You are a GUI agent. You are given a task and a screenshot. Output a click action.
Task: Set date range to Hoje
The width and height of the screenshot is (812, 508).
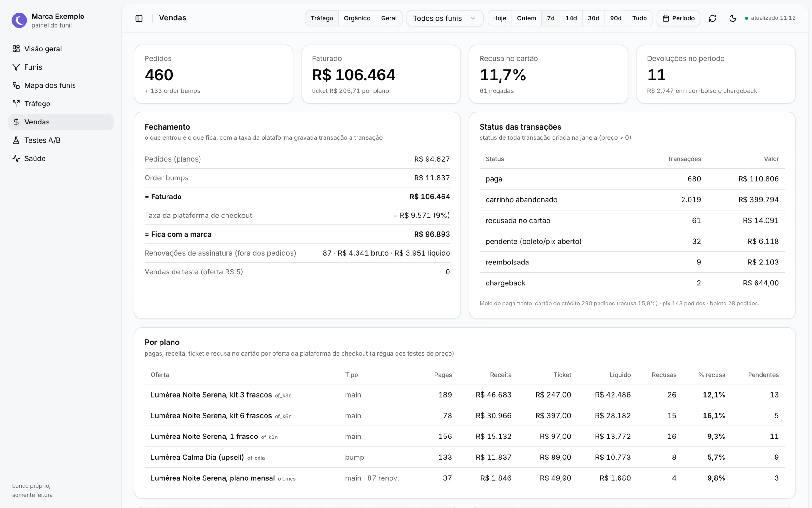point(499,18)
